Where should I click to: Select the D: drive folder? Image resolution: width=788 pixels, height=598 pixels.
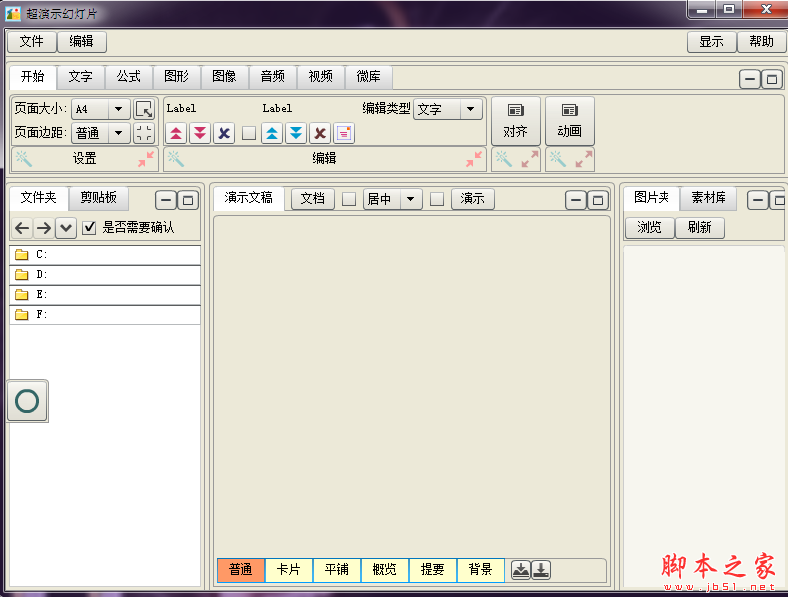[x=105, y=275]
